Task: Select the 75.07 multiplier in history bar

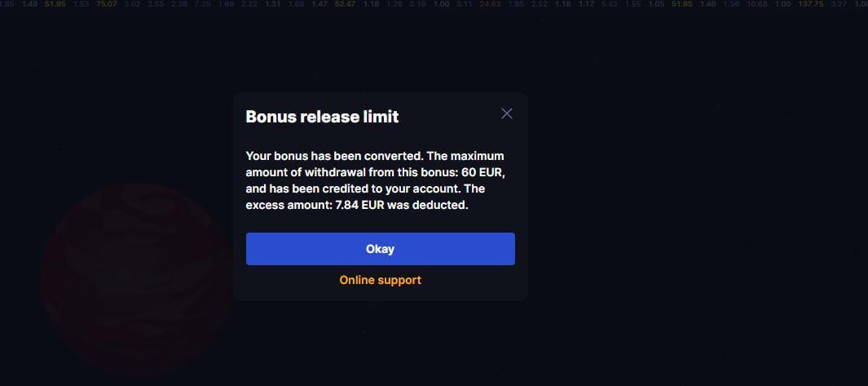Action: pyautogui.click(x=106, y=4)
